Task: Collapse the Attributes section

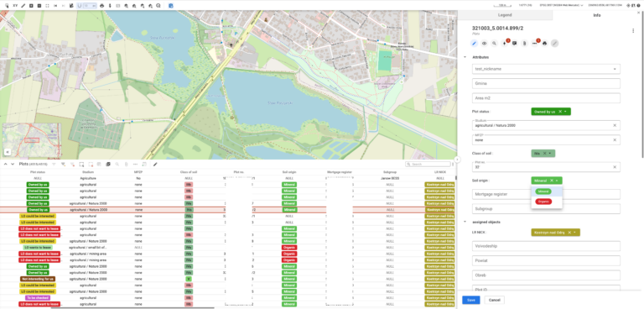Action: [465, 57]
